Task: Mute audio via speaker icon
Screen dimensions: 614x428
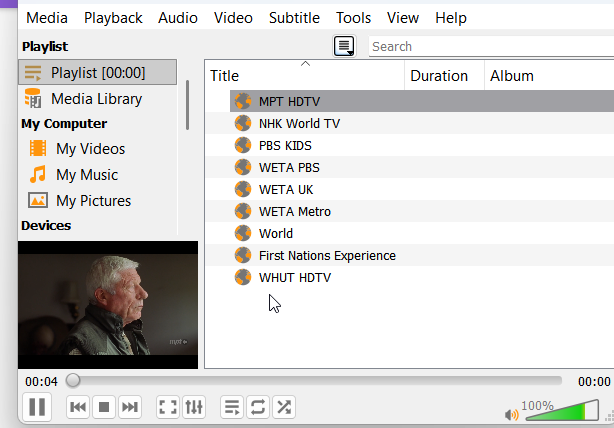Action: tap(511, 413)
